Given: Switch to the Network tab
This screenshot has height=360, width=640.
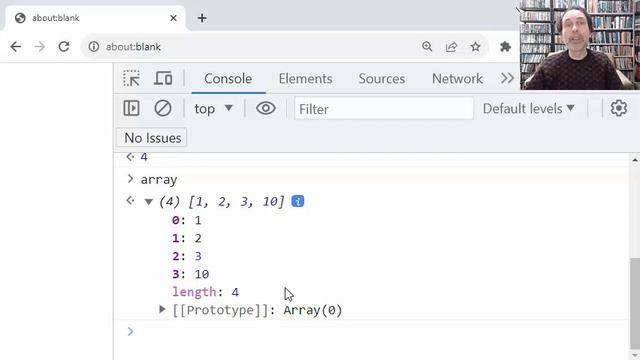Looking at the screenshot, I should pyautogui.click(x=457, y=78).
